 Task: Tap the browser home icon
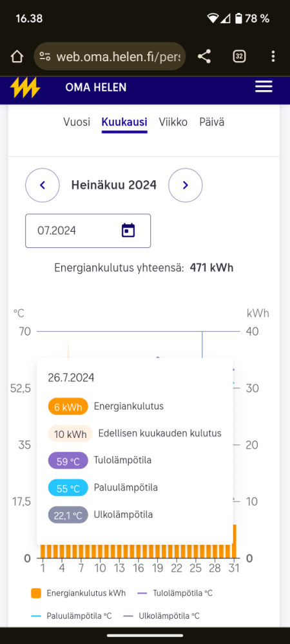[17, 56]
